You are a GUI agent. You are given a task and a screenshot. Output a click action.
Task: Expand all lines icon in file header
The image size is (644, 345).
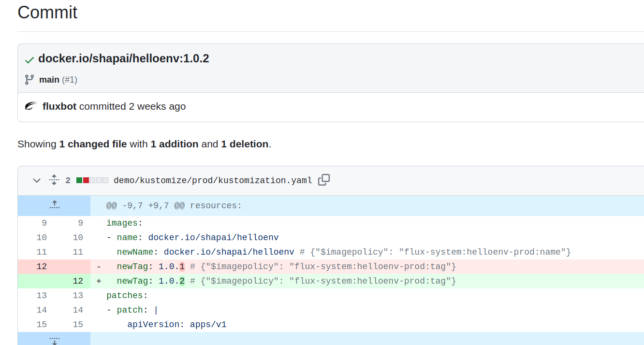coord(54,180)
